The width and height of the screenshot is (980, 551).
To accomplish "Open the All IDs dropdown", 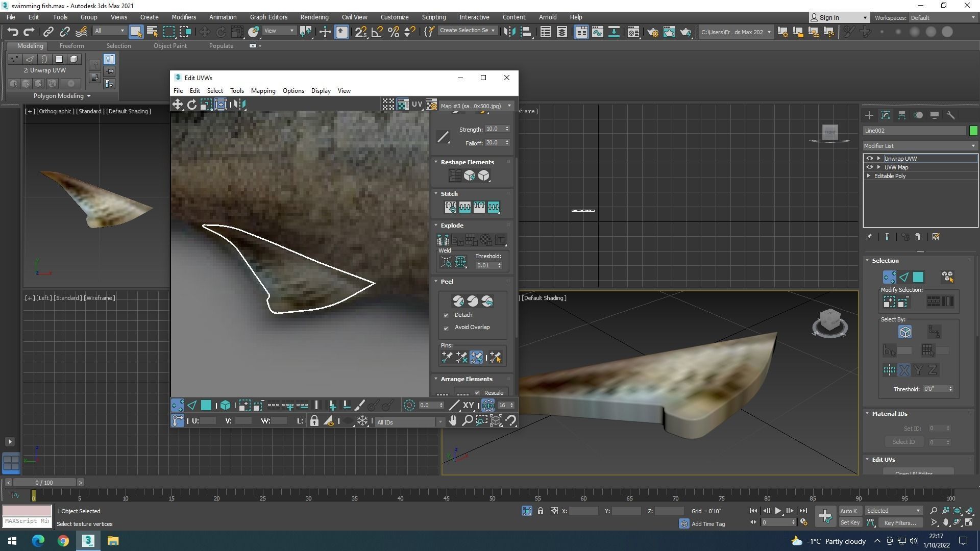I will (x=410, y=422).
